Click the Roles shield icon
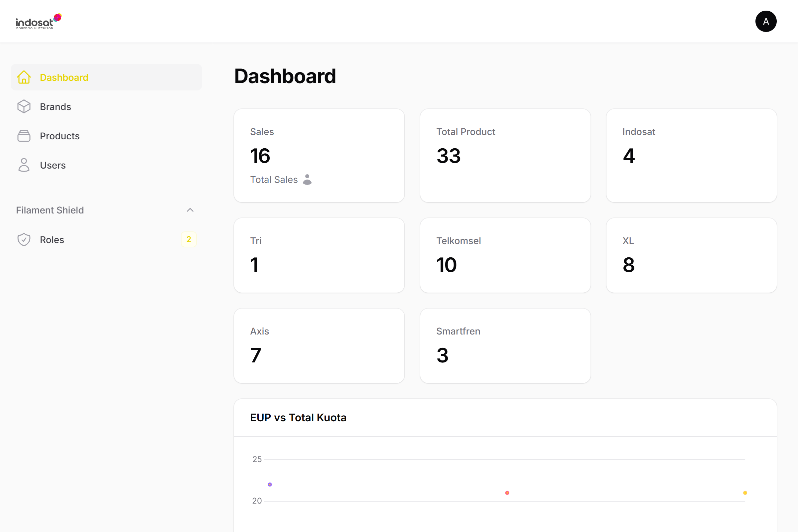The width and height of the screenshot is (798, 532). click(24, 239)
